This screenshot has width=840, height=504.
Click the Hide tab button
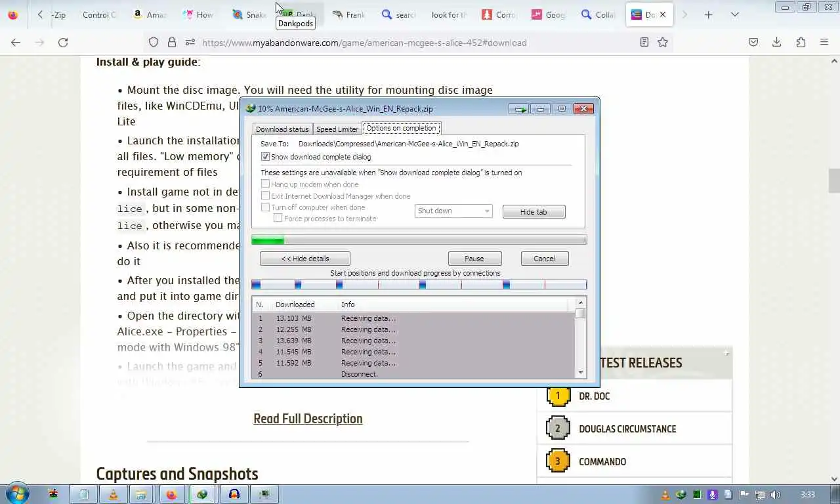pos(534,211)
